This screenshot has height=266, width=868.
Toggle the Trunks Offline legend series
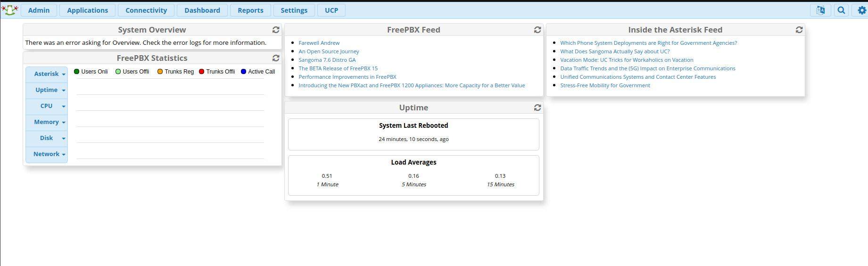pyautogui.click(x=217, y=72)
